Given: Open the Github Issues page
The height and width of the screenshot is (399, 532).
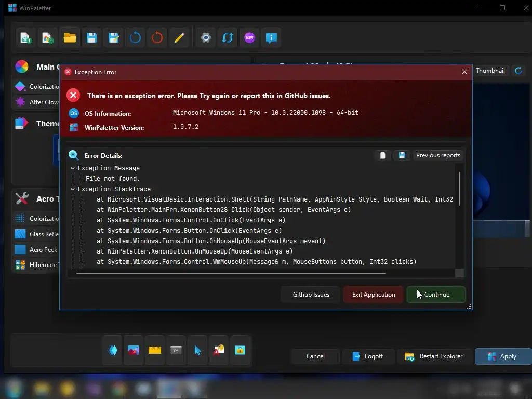Looking at the screenshot, I should (311, 295).
